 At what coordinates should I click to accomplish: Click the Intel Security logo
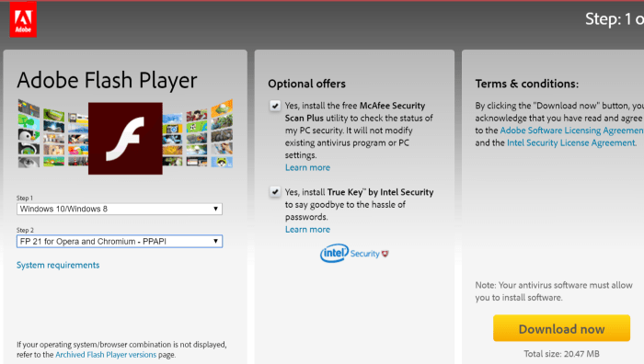pos(354,253)
